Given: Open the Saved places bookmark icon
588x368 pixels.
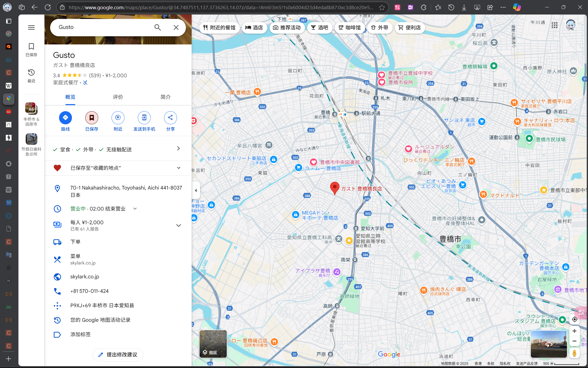Looking at the screenshot, I should 31,49.
